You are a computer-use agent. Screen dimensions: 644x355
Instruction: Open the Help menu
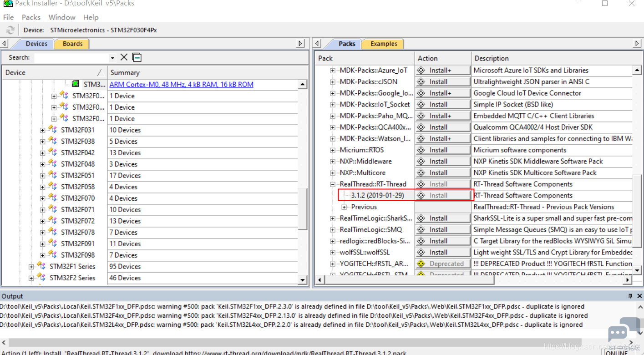coord(91,17)
